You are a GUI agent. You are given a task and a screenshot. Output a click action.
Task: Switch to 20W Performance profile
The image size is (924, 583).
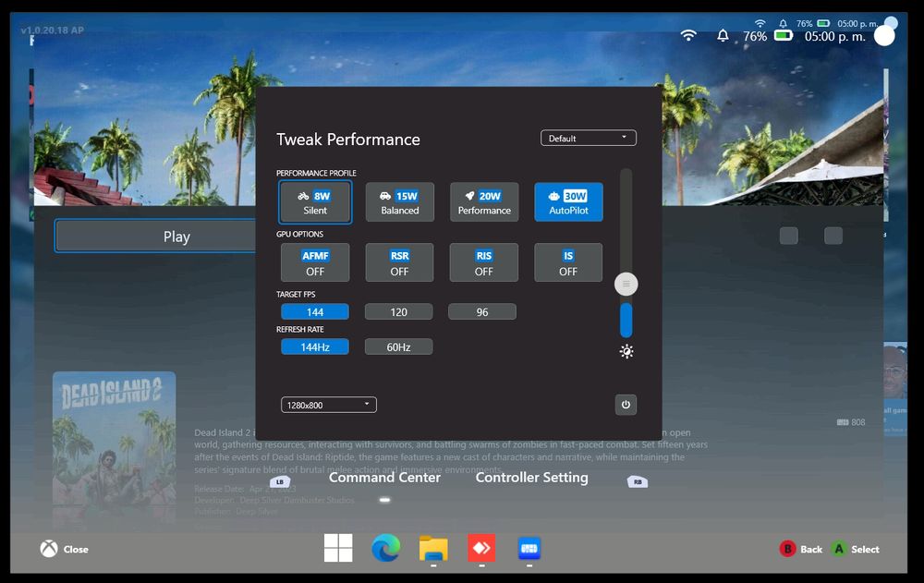[x=484, y=202]
